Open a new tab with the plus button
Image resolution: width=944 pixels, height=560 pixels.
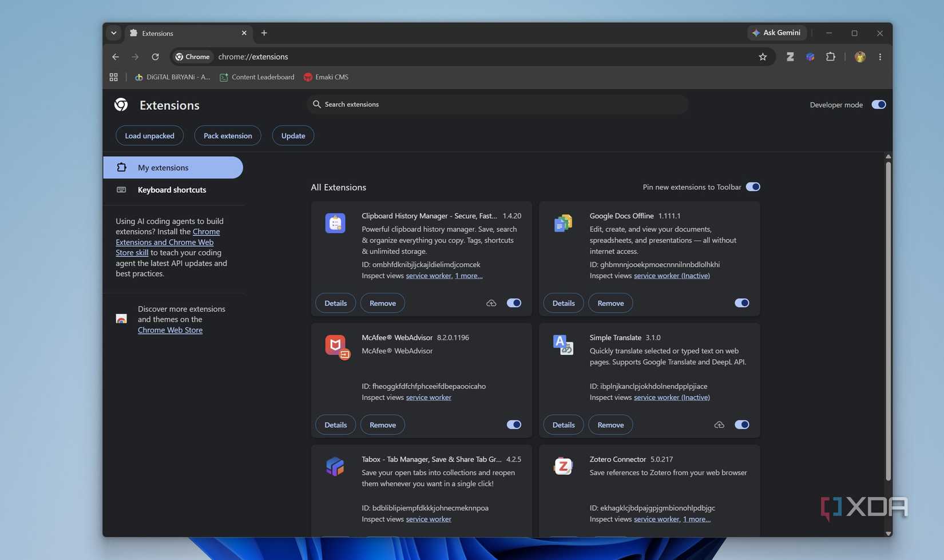tap(264, 33)
